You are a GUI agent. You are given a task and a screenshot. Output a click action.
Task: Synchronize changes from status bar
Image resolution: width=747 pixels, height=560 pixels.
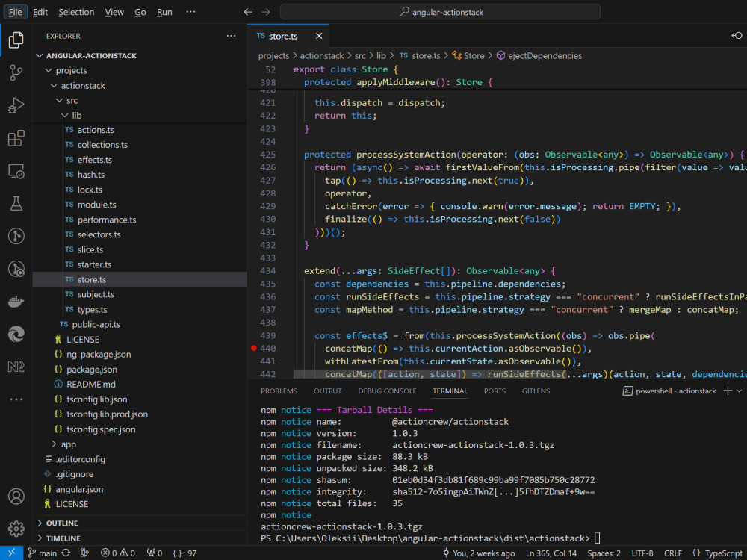coord(66,553)
